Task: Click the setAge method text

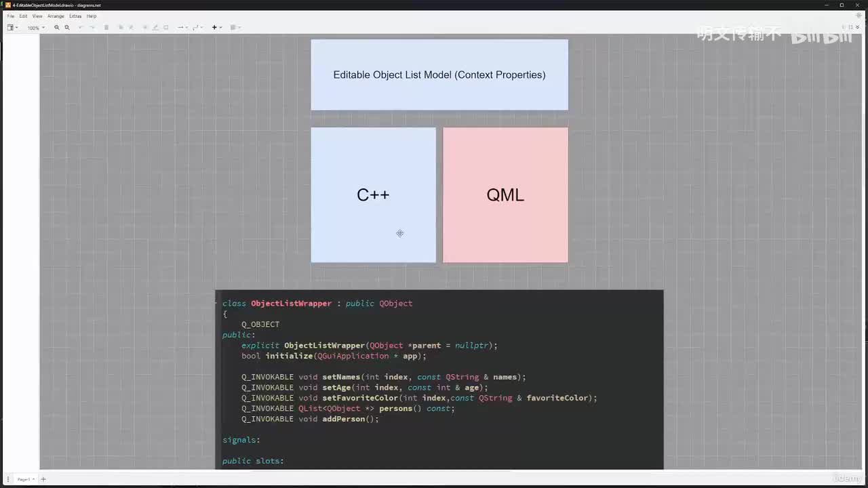Action: [x=336, y=388]
